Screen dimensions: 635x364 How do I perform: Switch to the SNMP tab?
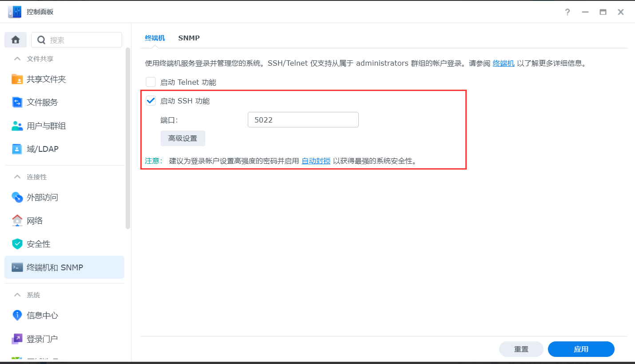[189, 38]
